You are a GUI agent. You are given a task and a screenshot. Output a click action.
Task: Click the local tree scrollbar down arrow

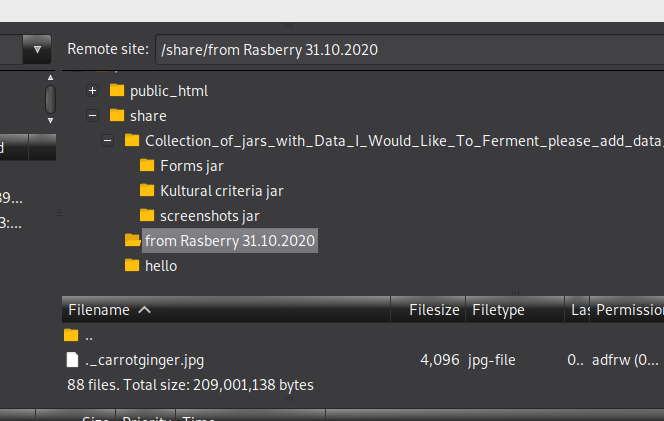click(x=50, y=121)
